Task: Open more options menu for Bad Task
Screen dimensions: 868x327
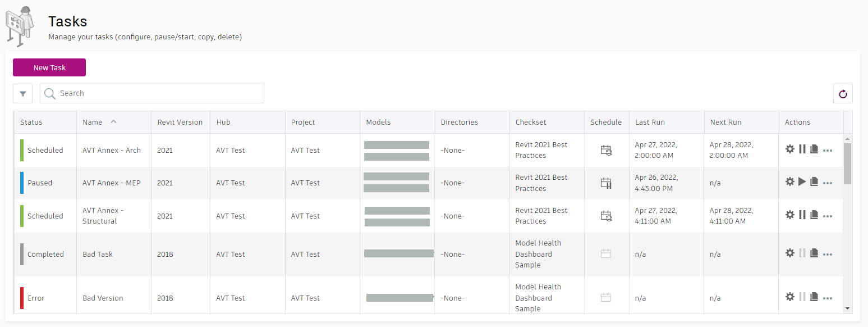Action: pos(828,255)
